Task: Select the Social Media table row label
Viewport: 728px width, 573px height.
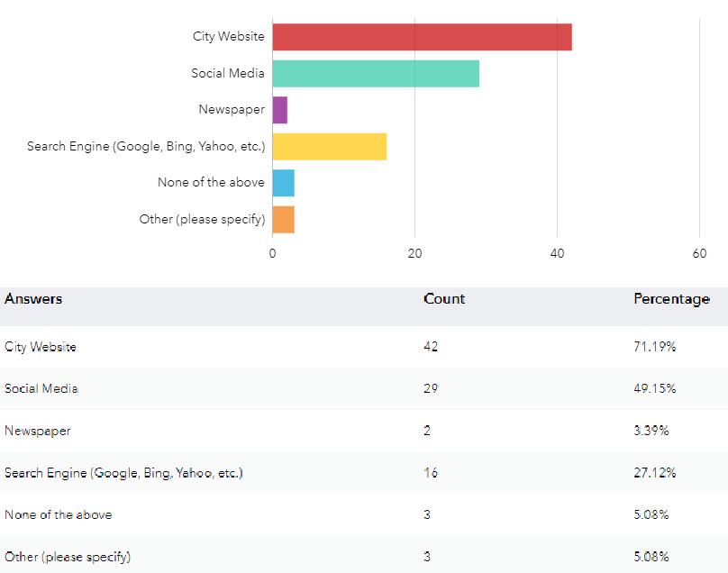Action: click(x=41, y=388)
